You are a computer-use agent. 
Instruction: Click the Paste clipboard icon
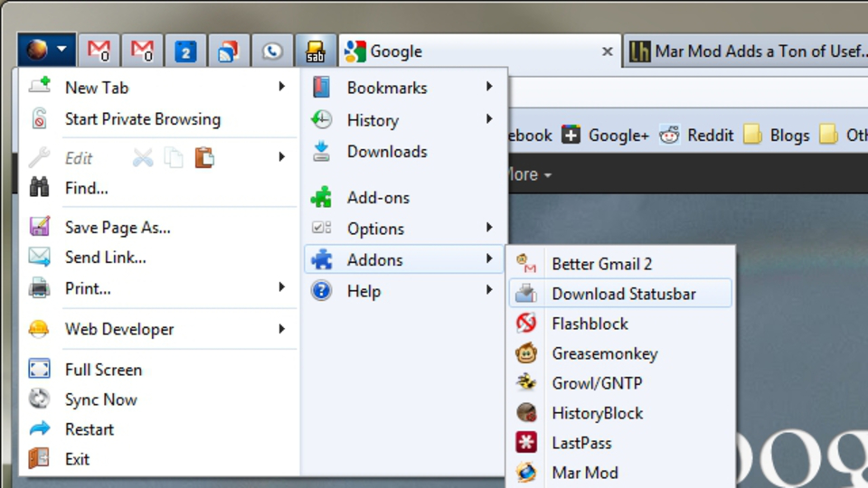[x=204, y=158]
